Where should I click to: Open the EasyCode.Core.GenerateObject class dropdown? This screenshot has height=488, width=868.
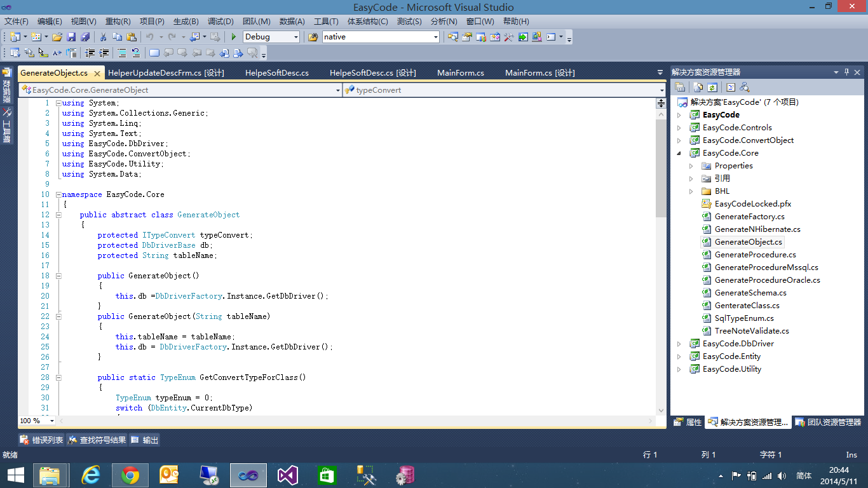[338, 90]
